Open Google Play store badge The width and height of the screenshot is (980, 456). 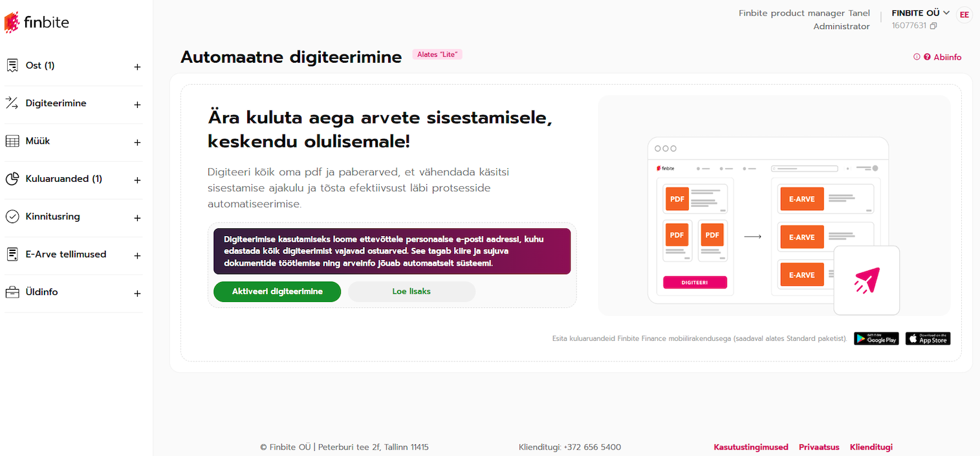click(876, 338)
